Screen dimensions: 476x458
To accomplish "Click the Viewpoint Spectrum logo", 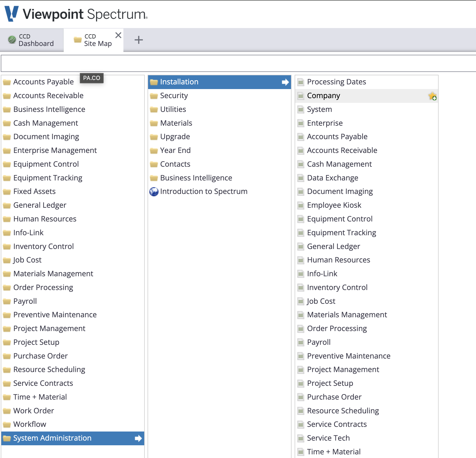I will (x=76, y=14).
